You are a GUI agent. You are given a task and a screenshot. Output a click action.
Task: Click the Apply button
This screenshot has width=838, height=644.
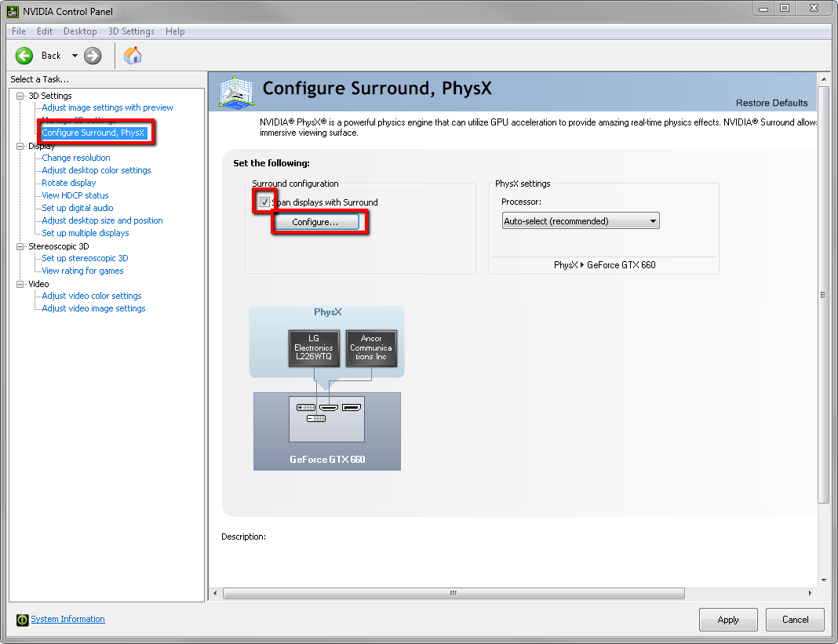point(728,620)
